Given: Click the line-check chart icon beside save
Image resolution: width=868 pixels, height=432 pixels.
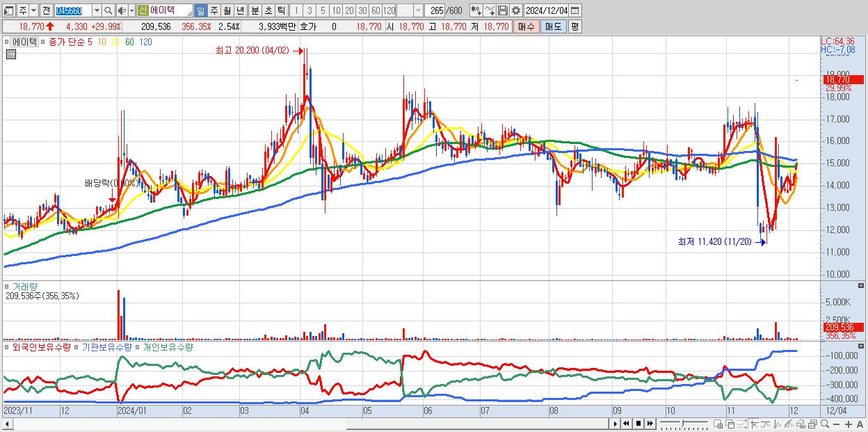Looking at the screenshot, I should click(x=490, y=10).
